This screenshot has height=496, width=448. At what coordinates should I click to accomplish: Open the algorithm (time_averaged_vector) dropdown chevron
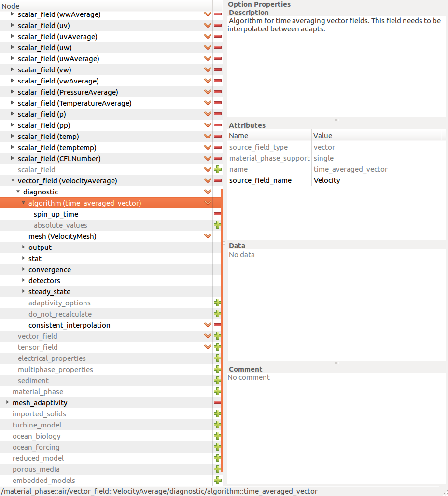tap(208, 203)
